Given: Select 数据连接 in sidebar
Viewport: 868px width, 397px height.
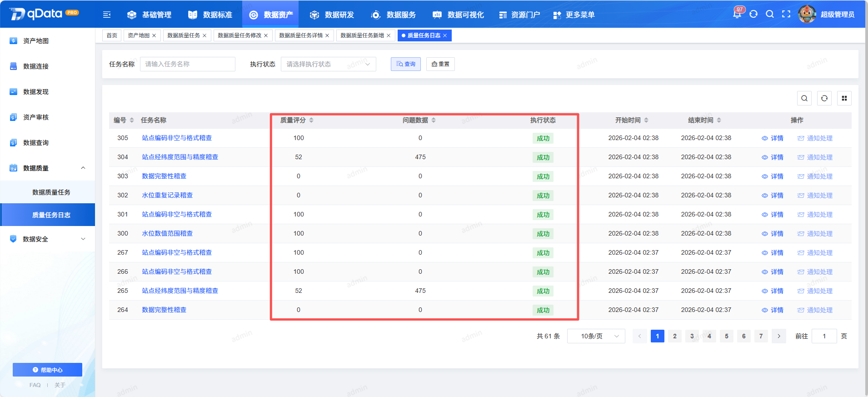Looking at the screenshot, I should tap(48, 66).
